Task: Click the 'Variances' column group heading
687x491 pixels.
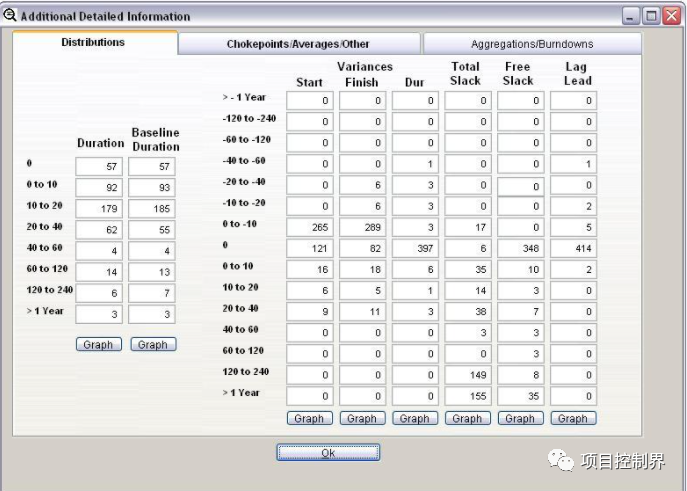Action: [365, 67]
